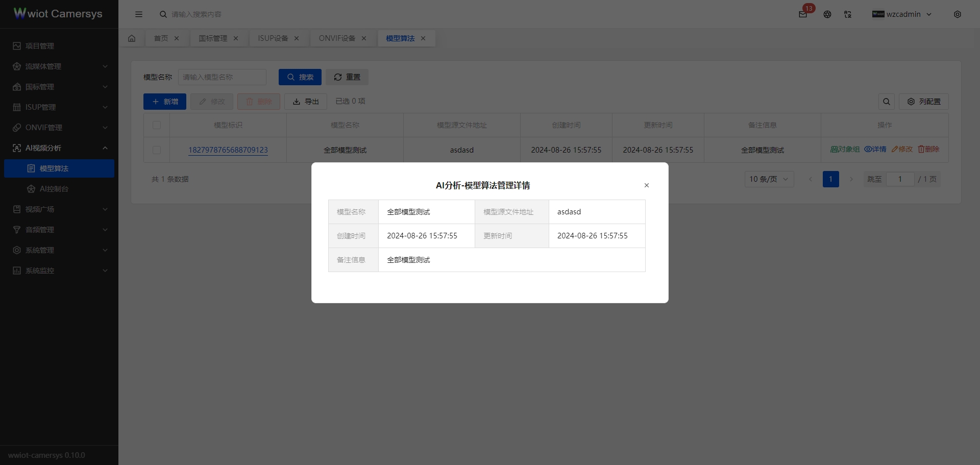Toggle the sidebar collapse hamburger icon
The image size is (980, 465).
tap(138, 14)
